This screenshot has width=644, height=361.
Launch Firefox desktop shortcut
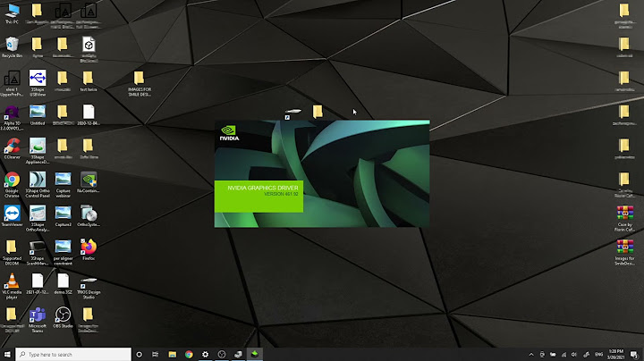[x=89, y=250]
